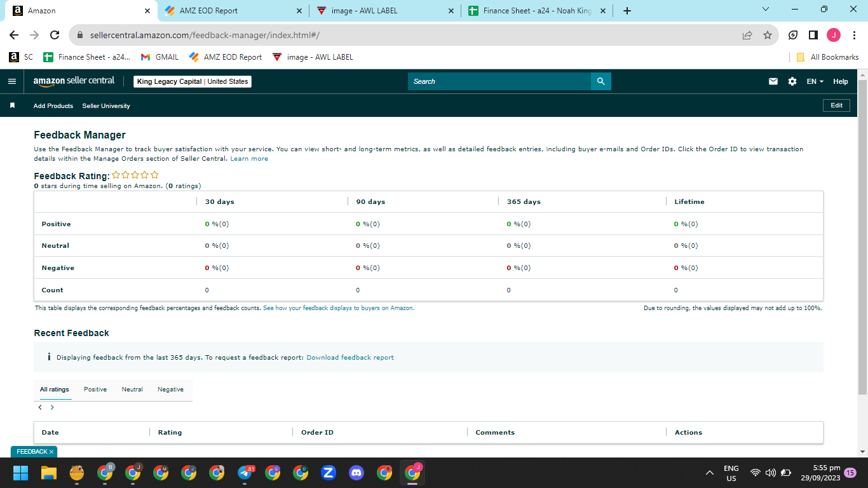Open 'See how your feedback displays' link

(x=339, y=308)
